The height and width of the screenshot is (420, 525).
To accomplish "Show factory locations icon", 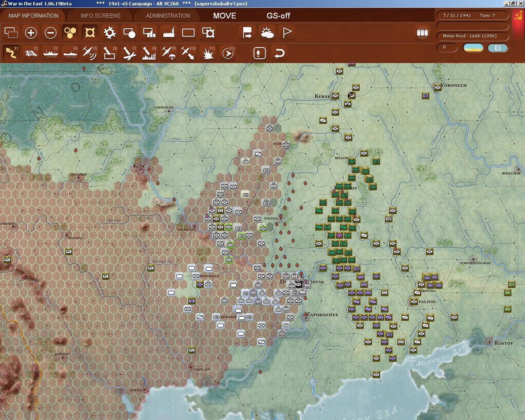I will point(169,33).
